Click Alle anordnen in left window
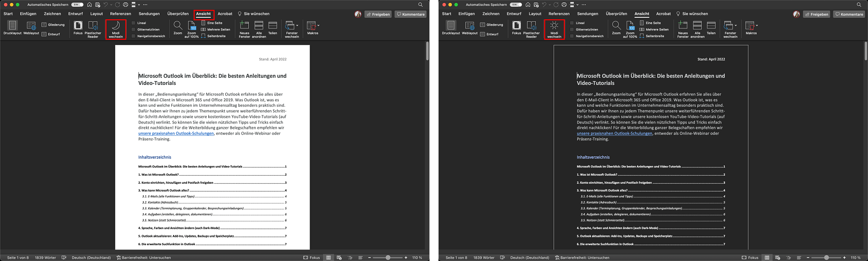This screenshot has width=868, height=261. tap(259, 29)
